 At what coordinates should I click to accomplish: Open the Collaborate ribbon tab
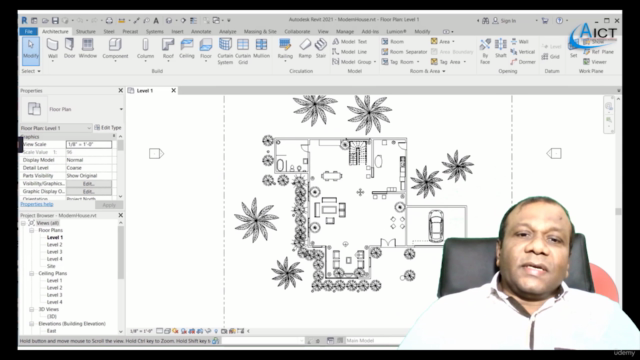point(297,31)
